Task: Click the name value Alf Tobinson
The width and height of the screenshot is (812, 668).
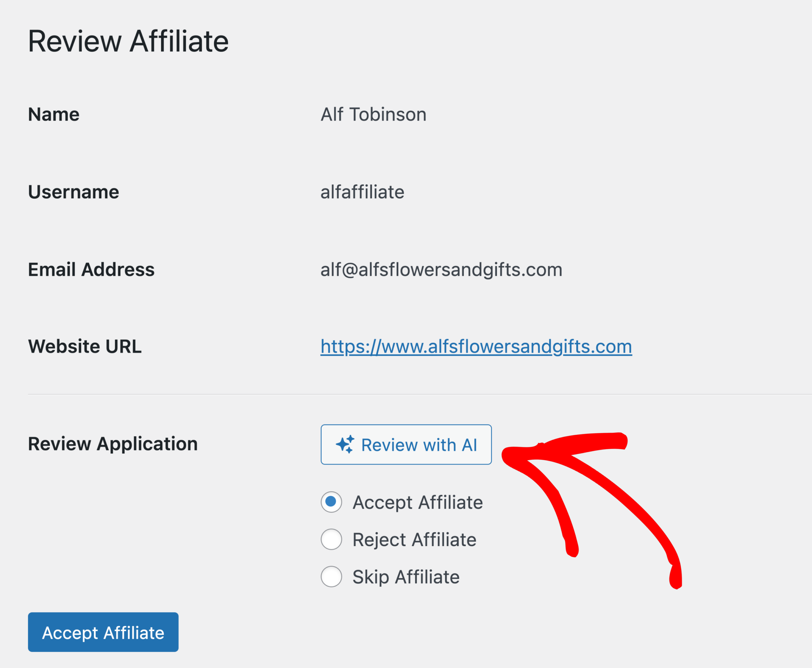Action: (374, 114)
